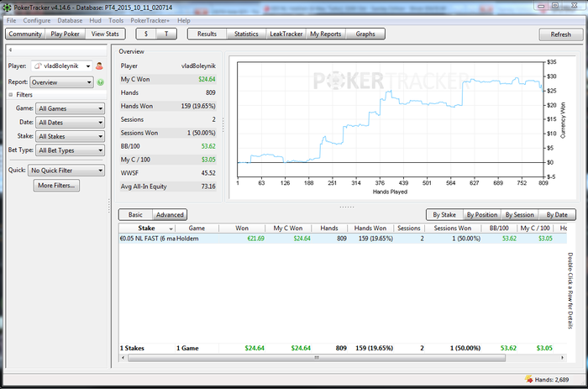The image size is (588, 389).
Task: Sort by the Hands column header
Action: coord(329,228)
